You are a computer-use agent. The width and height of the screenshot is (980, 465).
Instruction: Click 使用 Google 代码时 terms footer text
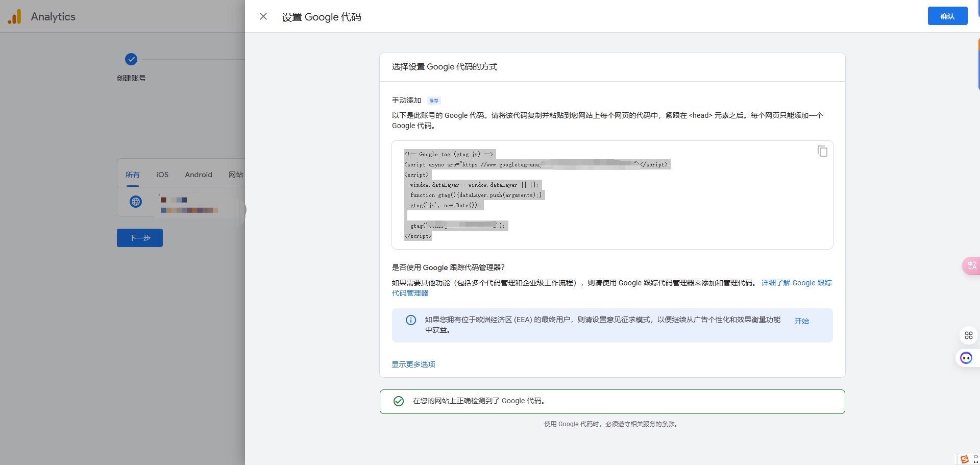[611, 424]
